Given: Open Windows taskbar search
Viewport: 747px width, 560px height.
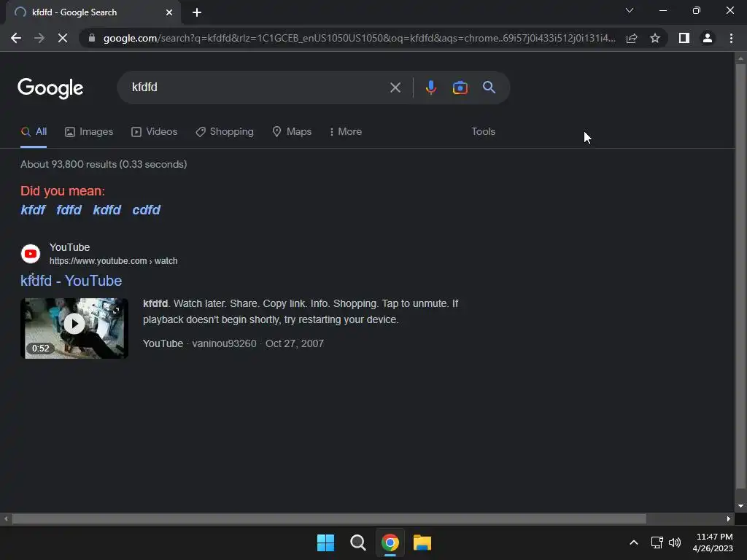Looking at the screenshot, I should [357, 542].
